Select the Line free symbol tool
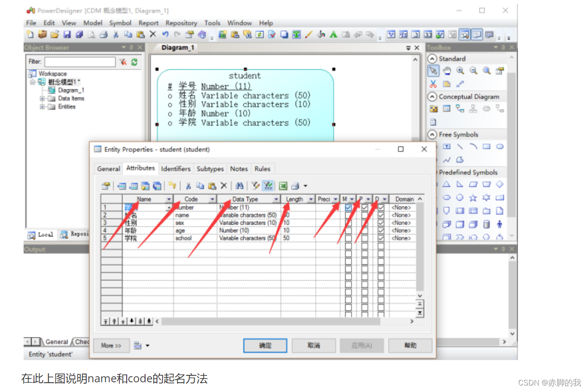 (x=460, y=147)
